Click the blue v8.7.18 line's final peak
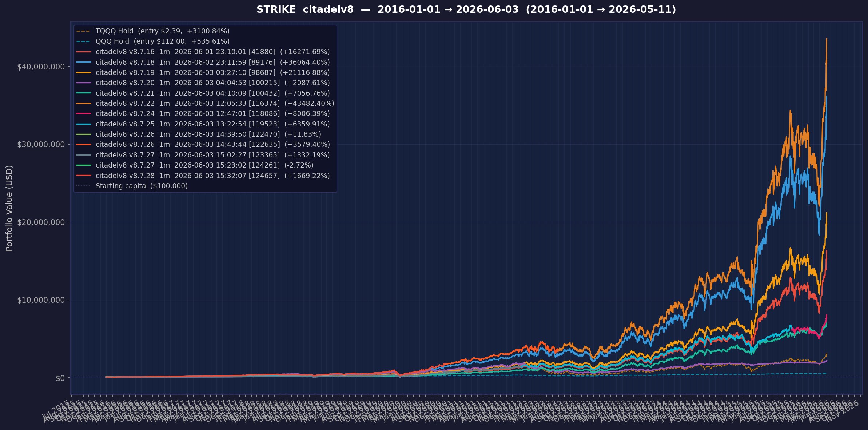Image resolution: width=868 pixels, height=430 pixels. click(827, 96)
